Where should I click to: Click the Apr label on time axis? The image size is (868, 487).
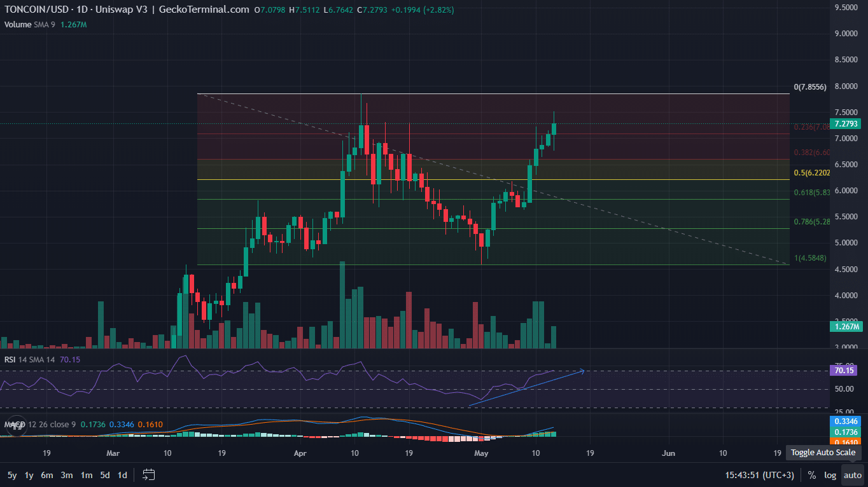pos(300,453)
